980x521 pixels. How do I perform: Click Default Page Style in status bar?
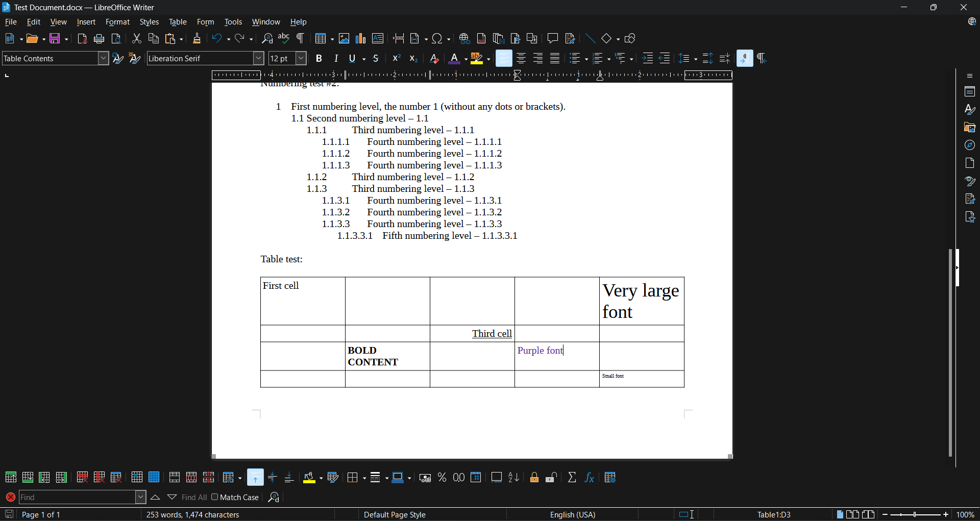[x=395, y=515]
